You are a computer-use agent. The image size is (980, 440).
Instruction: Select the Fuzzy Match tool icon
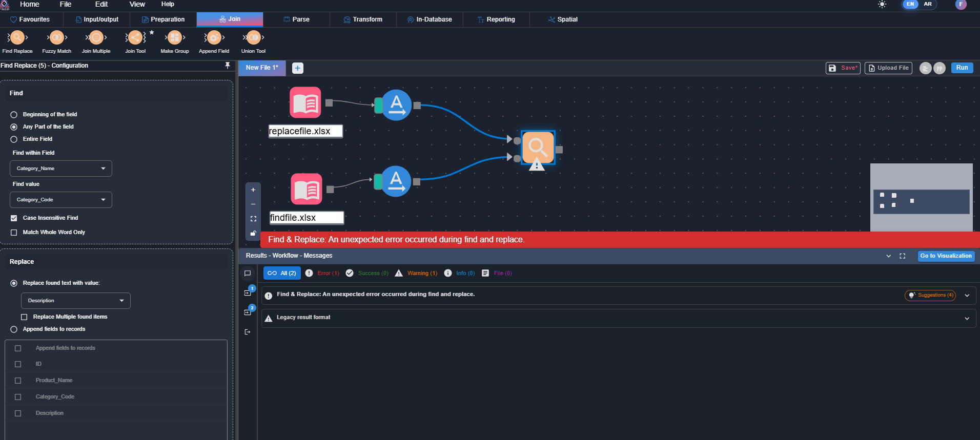point(56,38)
